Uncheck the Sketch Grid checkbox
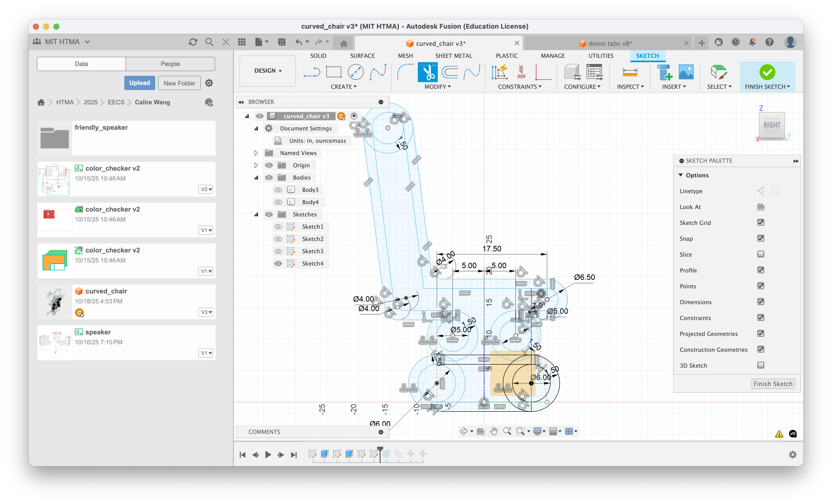The image size is (832, 504). pos(761,223)
